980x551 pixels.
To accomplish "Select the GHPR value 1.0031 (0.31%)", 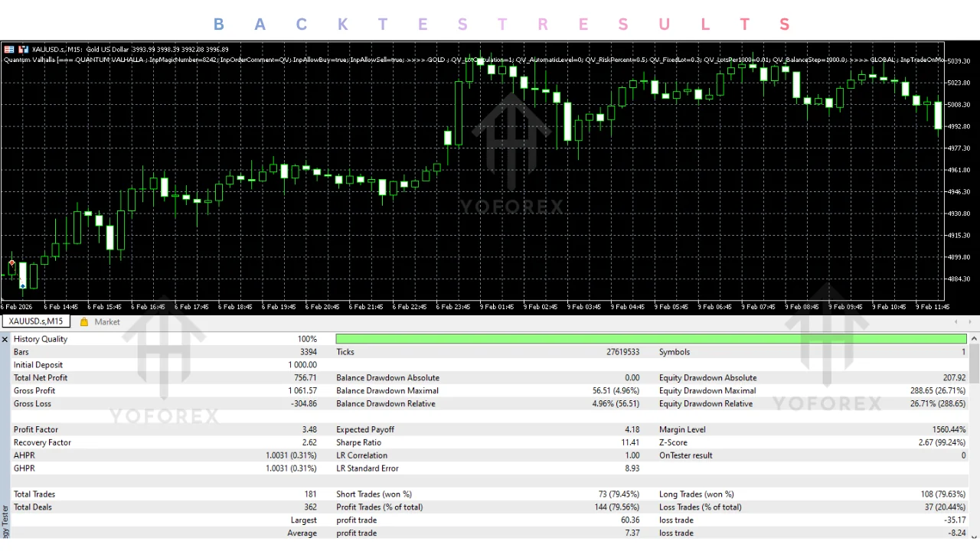I will (291, 469).
